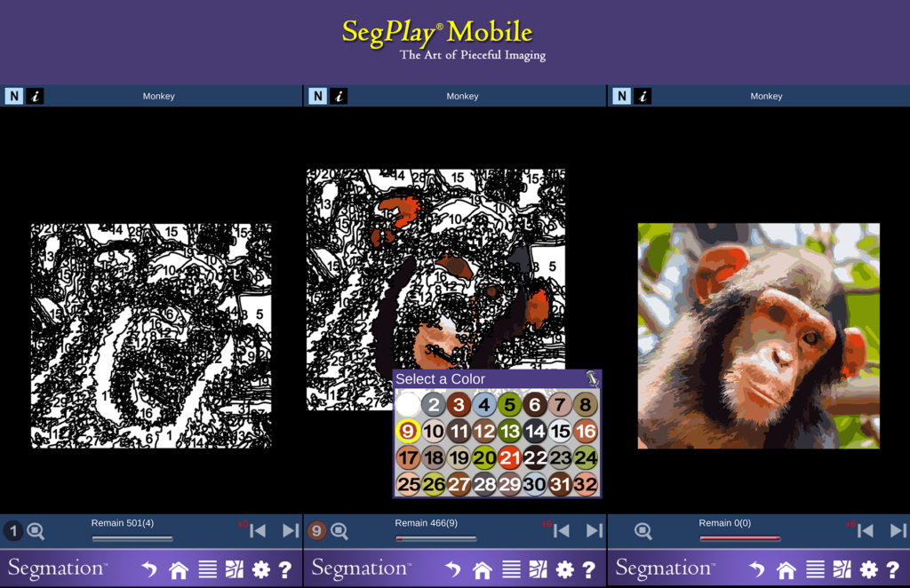Viewport: 910px width, 588px height.
Task: Open the info "i" icon in left panel
Action: 35,96
